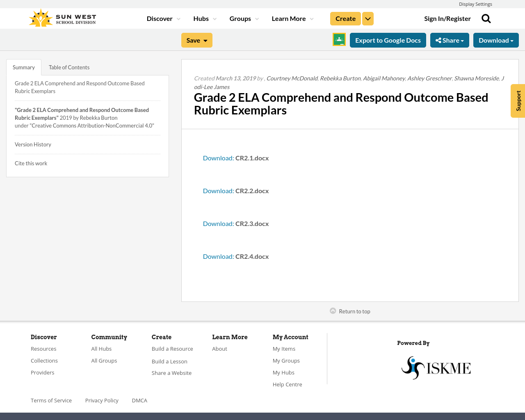This screenshot has width=525, height=420.
Task: Open the Download dropdown
Action: 495,39
